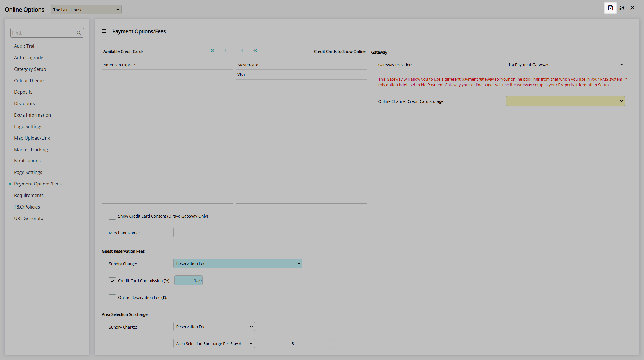Uncheck Credit Card Commission (%) checkbox

[x=112, y=281]
